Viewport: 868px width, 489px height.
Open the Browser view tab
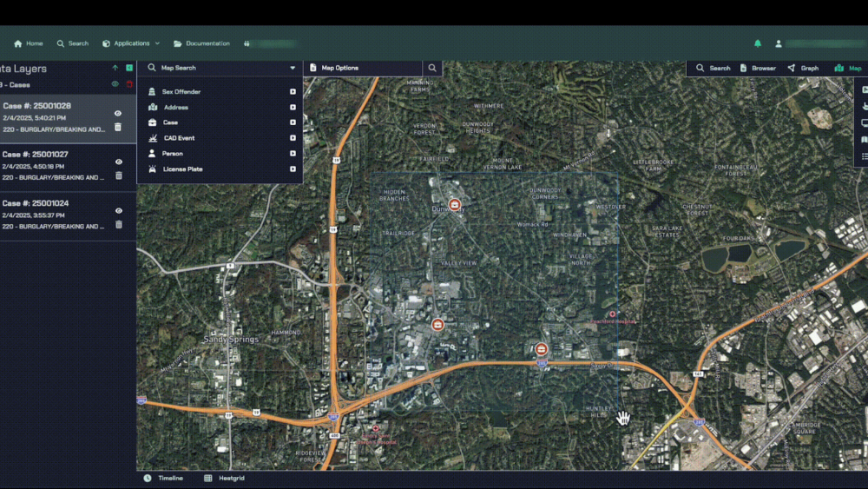point(758,68)
